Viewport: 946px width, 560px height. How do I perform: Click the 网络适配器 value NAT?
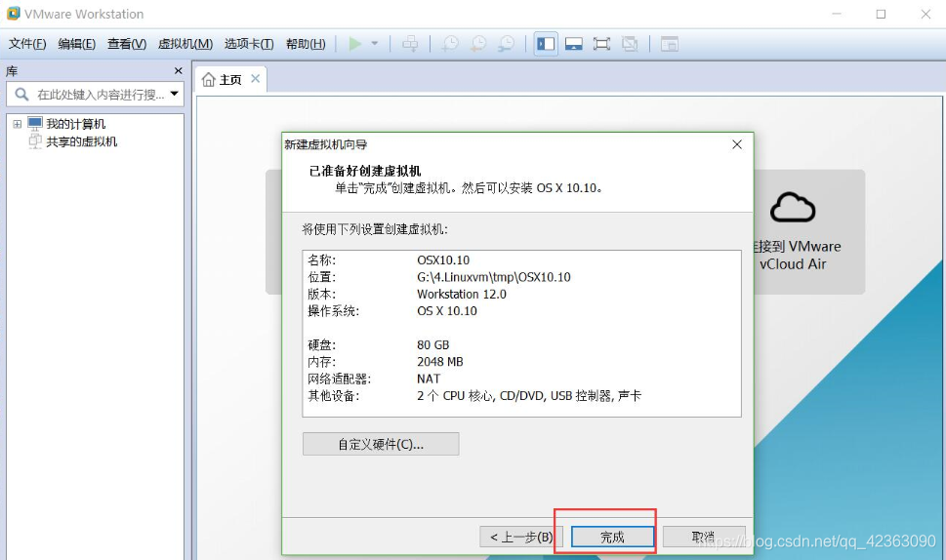429,379
